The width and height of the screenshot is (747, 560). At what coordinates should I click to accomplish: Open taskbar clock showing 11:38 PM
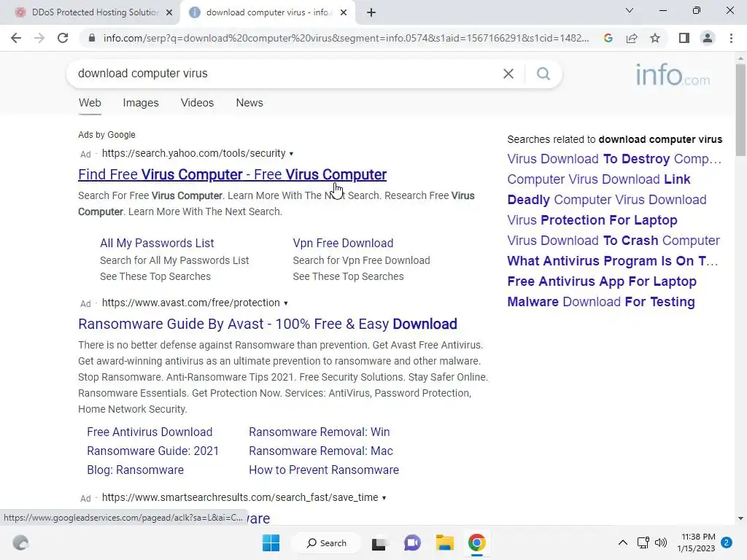click(697, 542)
